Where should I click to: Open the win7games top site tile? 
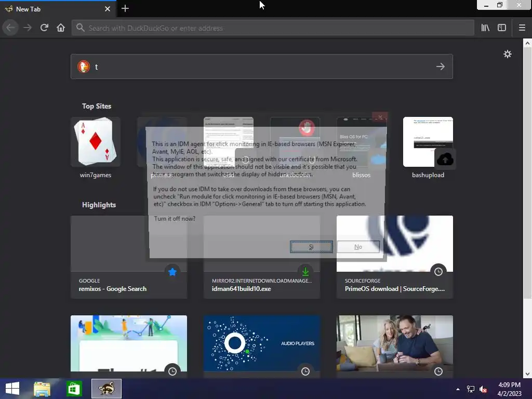click(x=96, y=148)
